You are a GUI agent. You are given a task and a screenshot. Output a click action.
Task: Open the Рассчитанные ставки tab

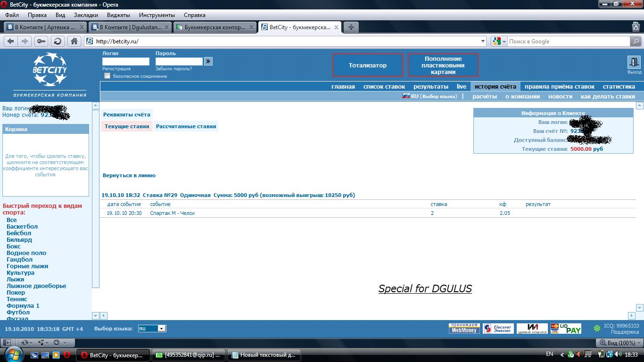coord(186,126)
